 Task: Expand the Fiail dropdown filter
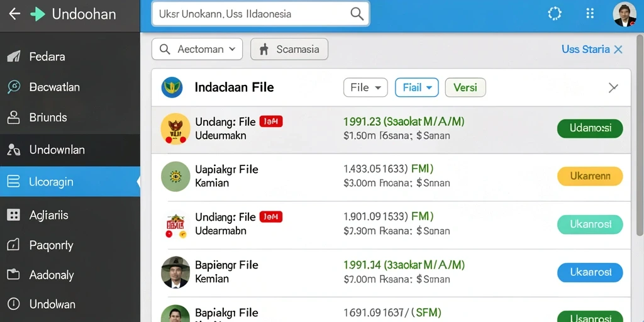click(417, 87)
